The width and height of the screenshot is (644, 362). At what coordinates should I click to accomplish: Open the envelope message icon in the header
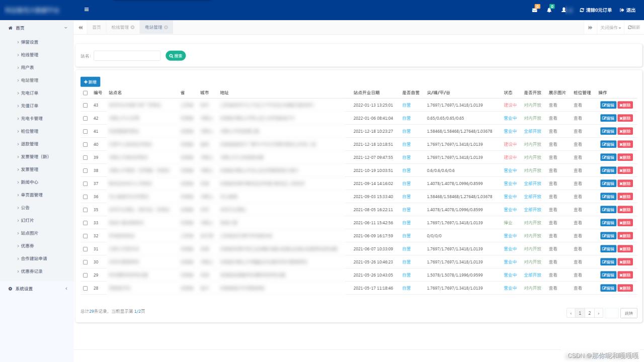[535, 10]
